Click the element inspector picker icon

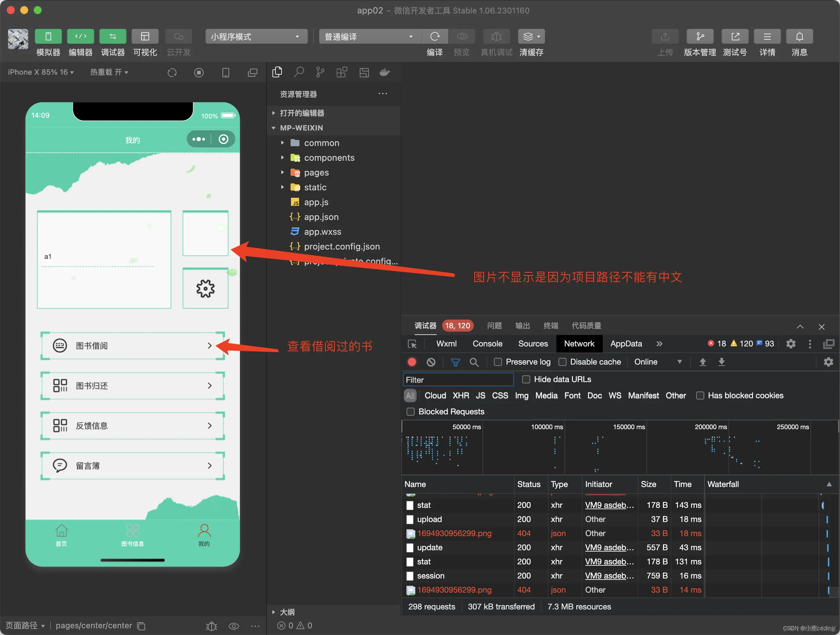point(412,344)
